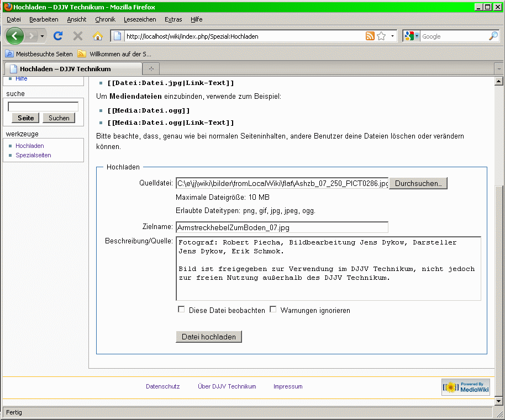Screen dimensions: 505x420
Task: Click the page icon on the Hochladen tab
Action: click(x=13, y=69)
